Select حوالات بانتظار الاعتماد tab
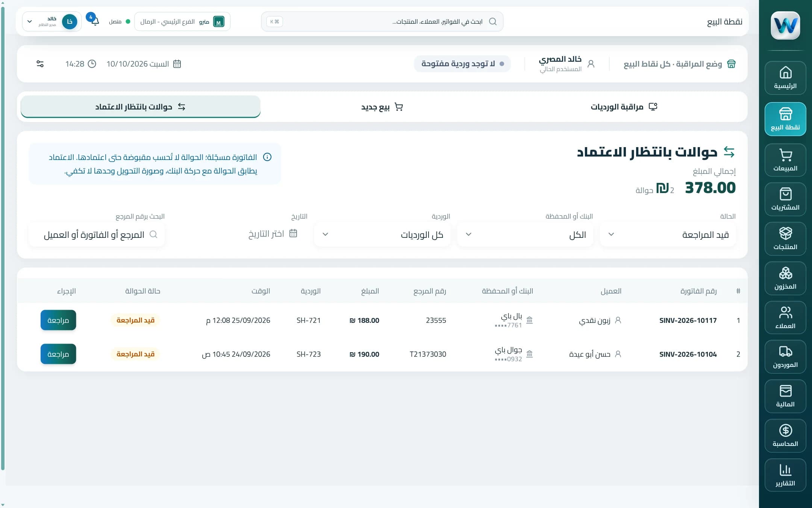Image resolution: width=812 pixels, height=508 pixels. (141, 107)
